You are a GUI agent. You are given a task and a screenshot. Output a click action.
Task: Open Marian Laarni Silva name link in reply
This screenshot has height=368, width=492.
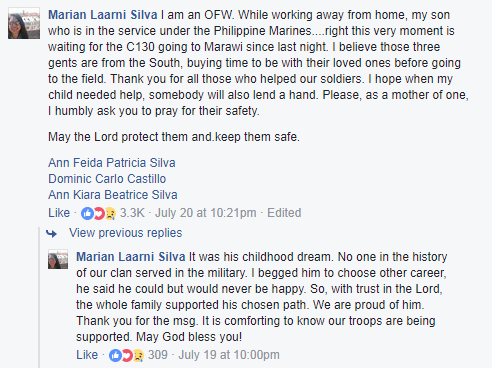click(131, 257)
